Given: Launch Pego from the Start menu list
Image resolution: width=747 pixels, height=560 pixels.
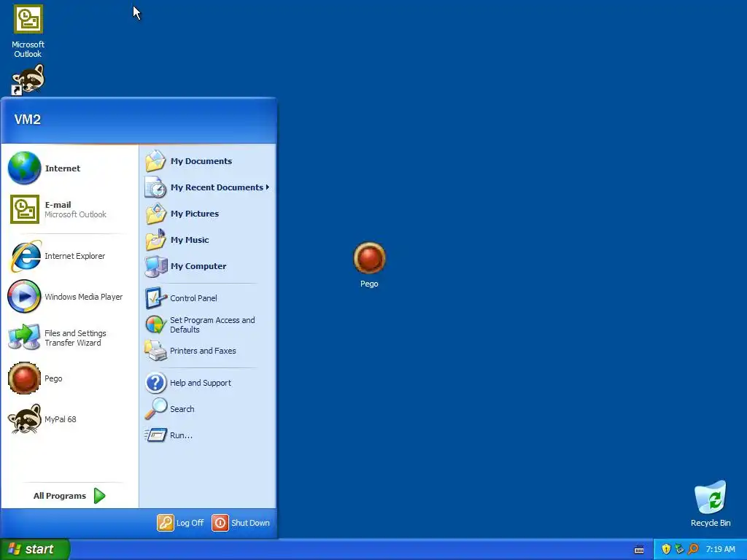Looking at the screenshot, I should pyautogui.click(x=70, y=378).
